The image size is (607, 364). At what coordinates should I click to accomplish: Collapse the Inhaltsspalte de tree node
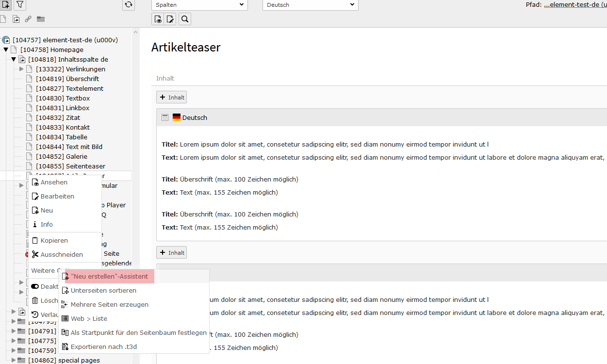click(14, 59)
